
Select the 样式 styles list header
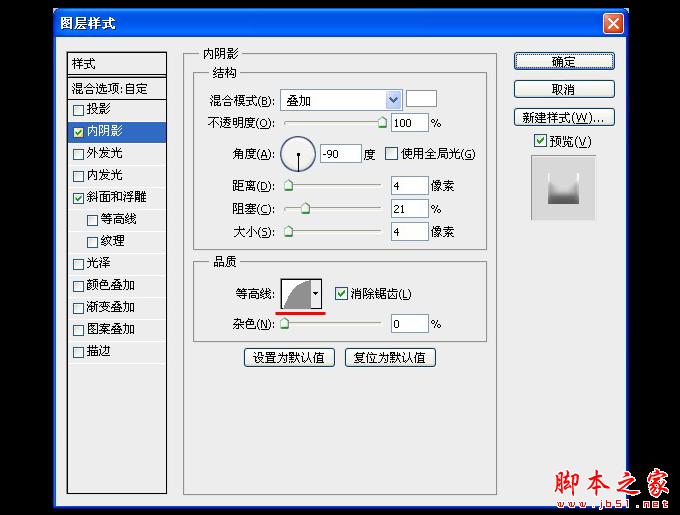(x=117, y=64)
